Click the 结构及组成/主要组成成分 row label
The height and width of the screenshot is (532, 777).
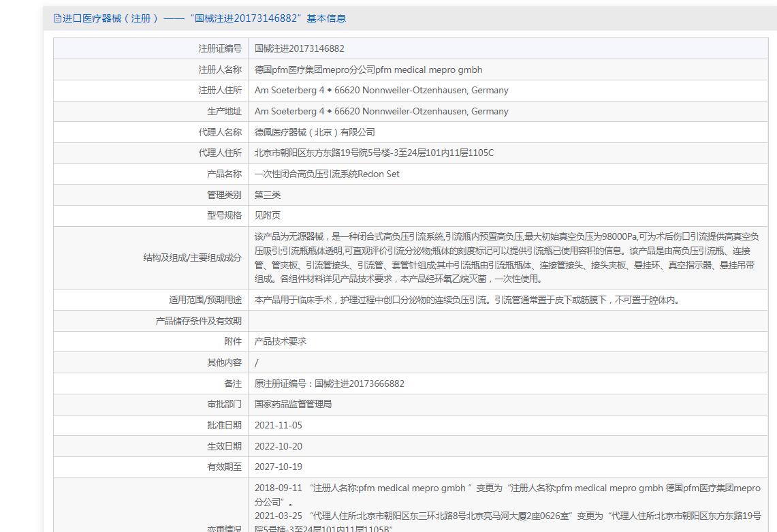point(192,257)
